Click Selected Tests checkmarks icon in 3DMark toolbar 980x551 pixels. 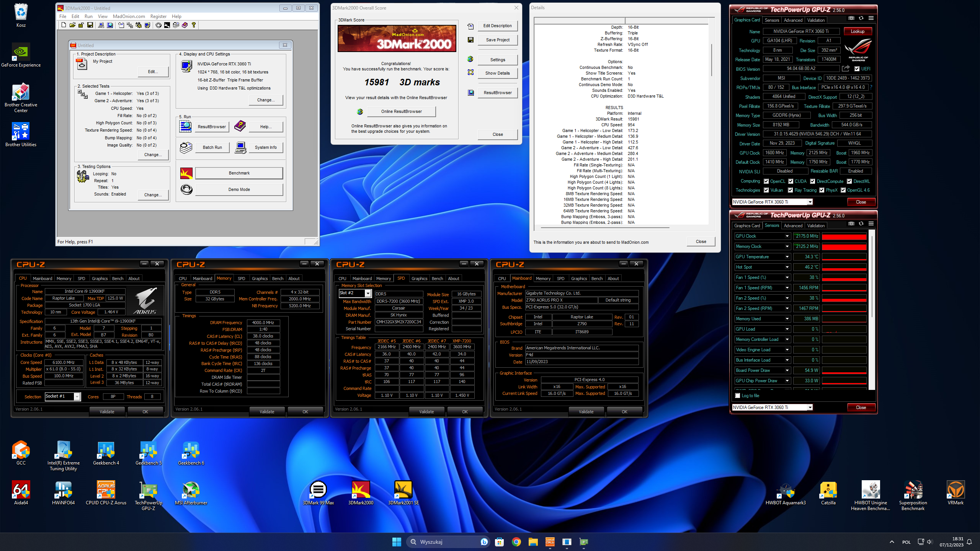[x=130, y=25]
